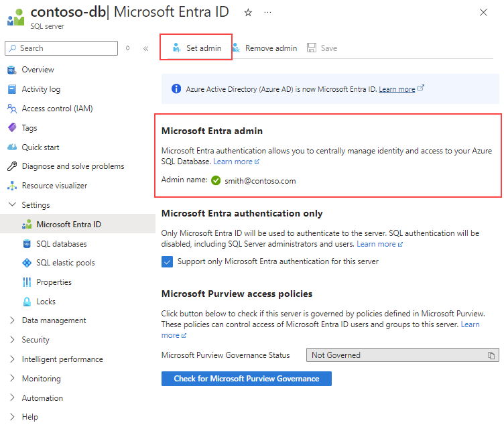504x431 pixels.
Task: Favorite this page with the star icon
Action: pyautogui.click(x=248, y=13)
